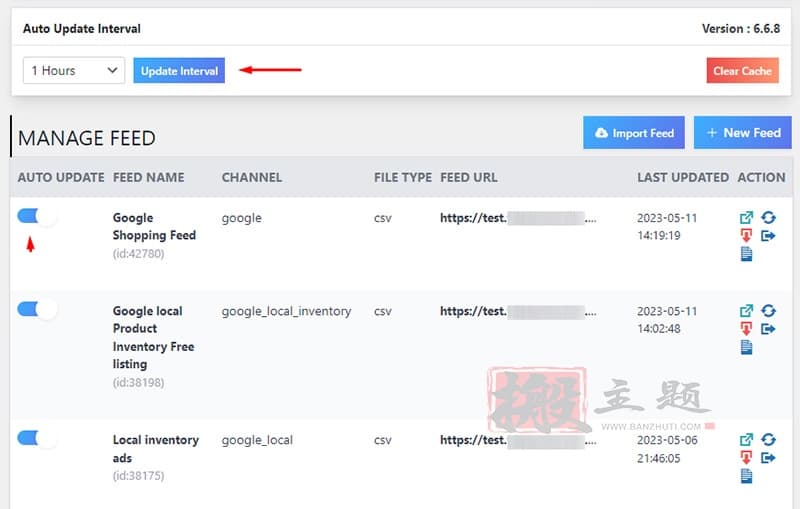The width and height of the screenshot is (800, 509).
Task: Click the Version : 6.6.8 label
Action: click(741, 29)
